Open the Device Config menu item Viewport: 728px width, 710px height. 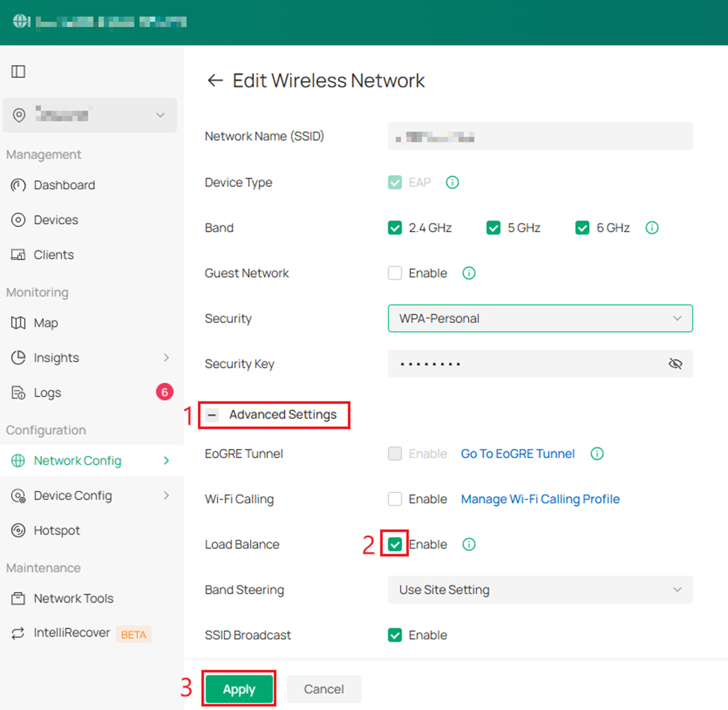[x=72, y=496]
